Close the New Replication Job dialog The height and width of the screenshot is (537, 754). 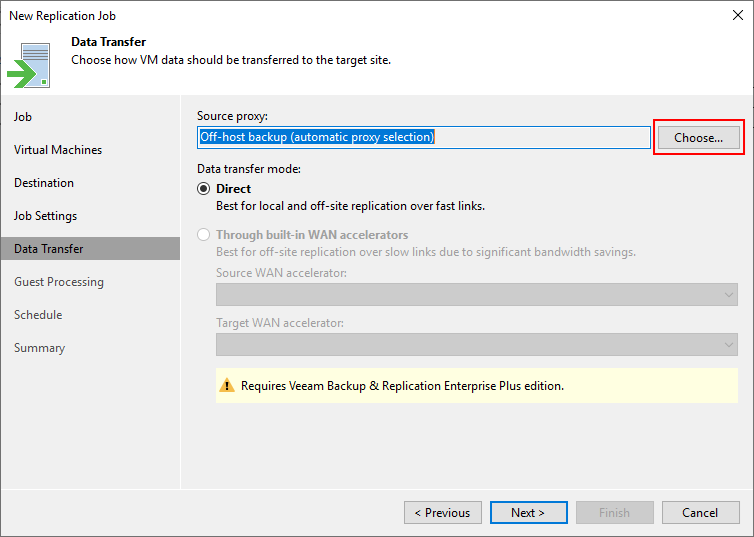coord(738,15)
